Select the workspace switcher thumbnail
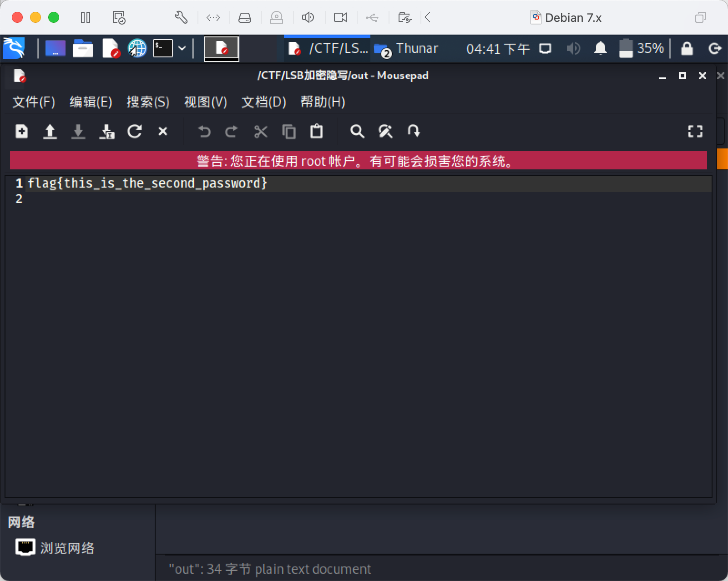The height and width of the screenshot is (581, 728). (221, 48)
